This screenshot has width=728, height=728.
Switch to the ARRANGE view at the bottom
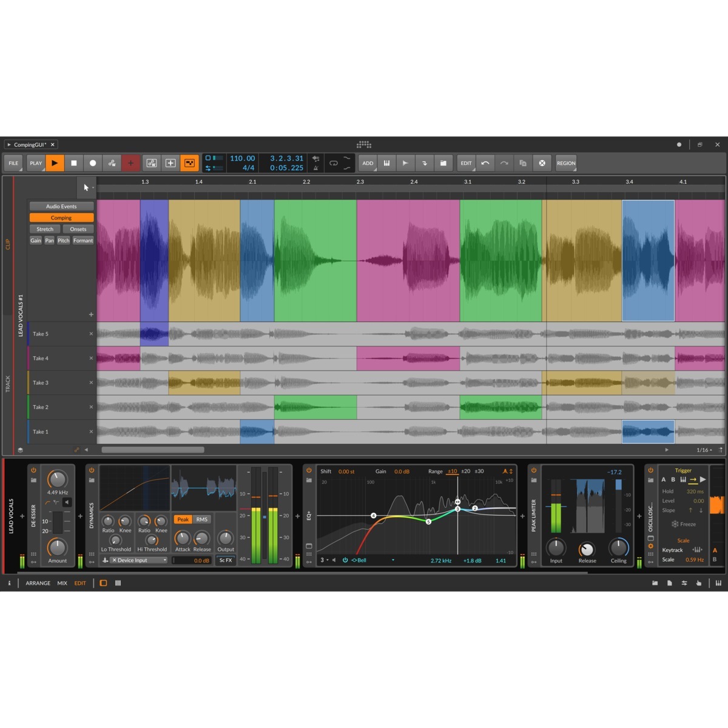pyautogui.click(x=38, y=583)
